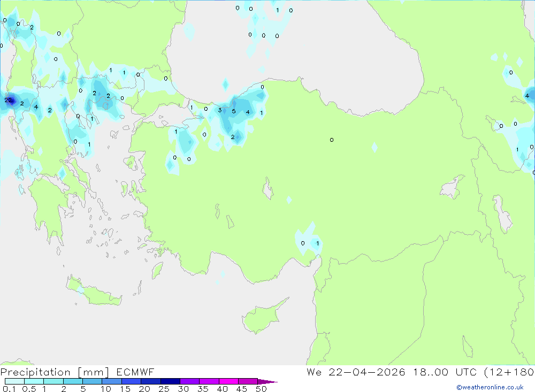Click the '0.1' legend scale label
The height and width of the screenshot is (392, 535).
(x=9, y=389)
